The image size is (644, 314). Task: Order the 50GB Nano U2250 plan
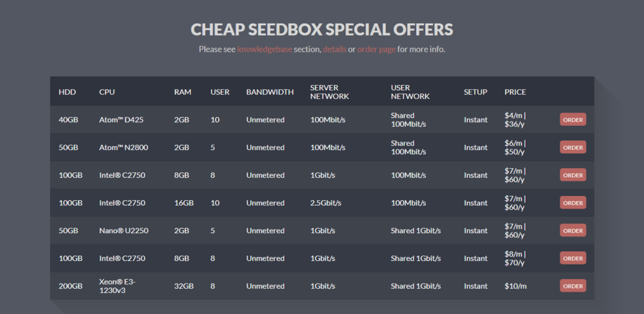[x=572, y=230]
